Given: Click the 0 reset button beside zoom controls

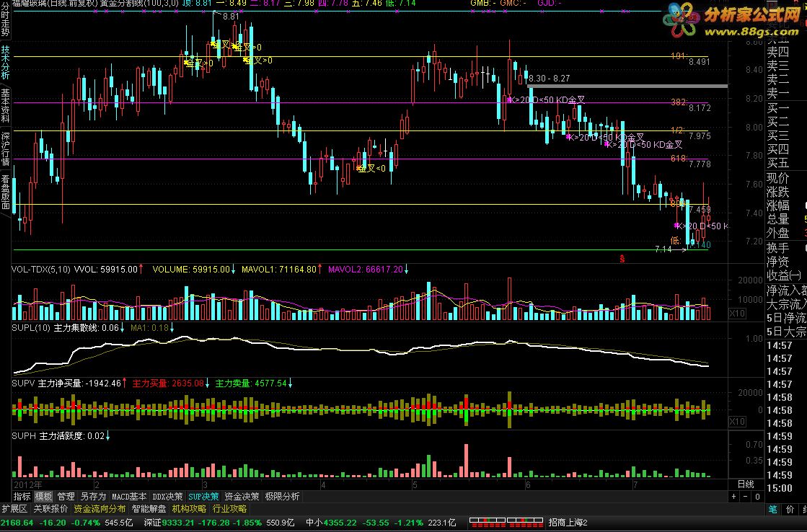Looking at the screenshot, I should coord(757,497).
